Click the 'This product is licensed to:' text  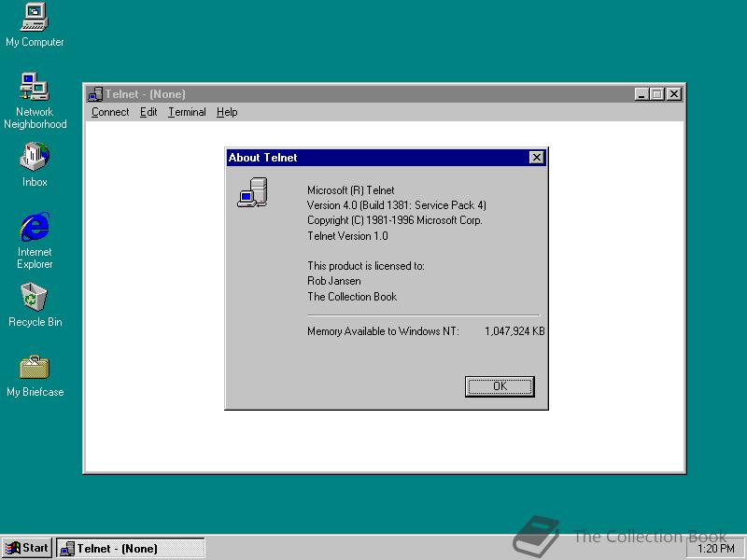(x=366, y=266)
